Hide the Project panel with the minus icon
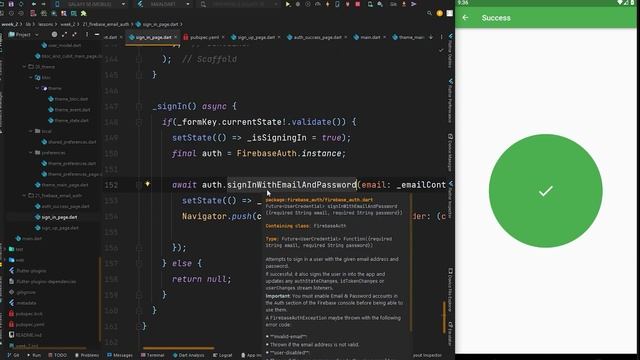The height and width of the screenshot is (360, 640). point(97,35)
